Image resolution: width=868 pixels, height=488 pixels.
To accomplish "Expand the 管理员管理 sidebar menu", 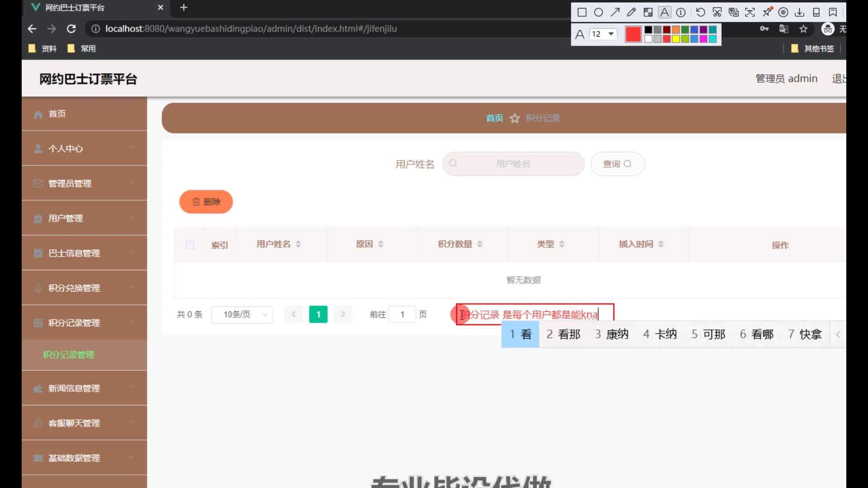I will 84,183.
